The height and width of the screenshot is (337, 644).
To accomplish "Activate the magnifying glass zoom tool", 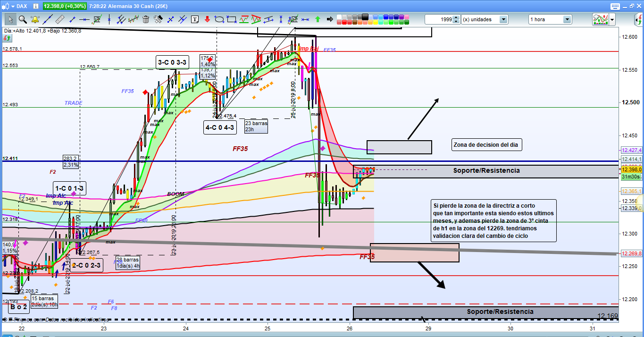I will coord(22,19).
